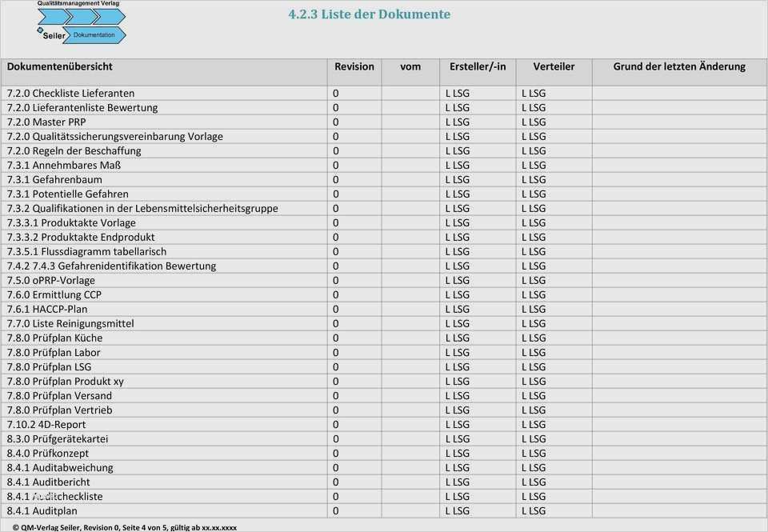Select the Dokumentenübersicht column header
The height and width of the screenshot is (532, 768).
click(x=60, y=67)
